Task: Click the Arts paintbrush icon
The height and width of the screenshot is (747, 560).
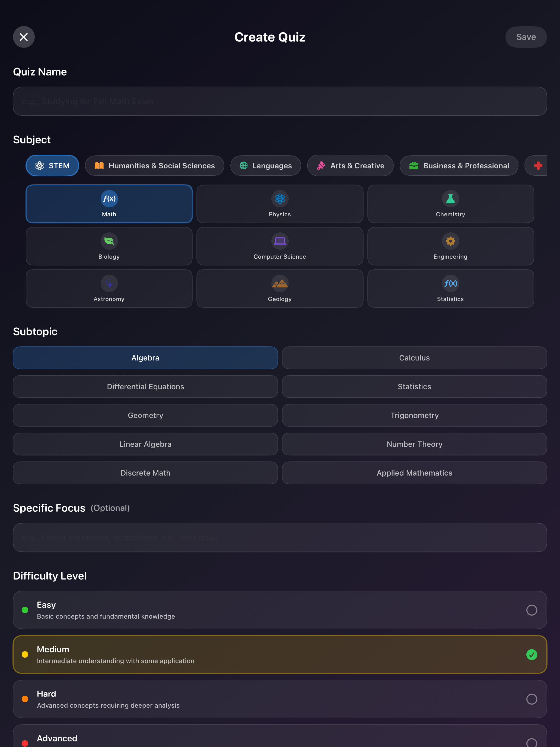Action: tap(321, 166)
